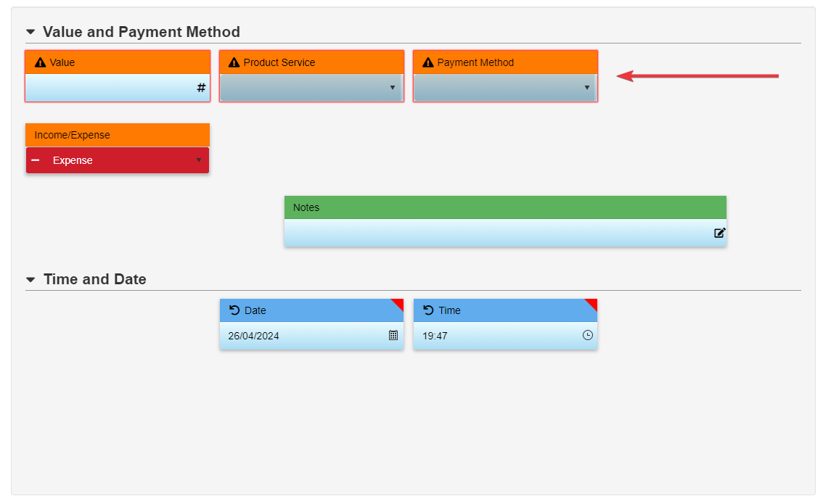This screenshot has height=504, width=823.
Task: Collapse the Time and Date section
Action: (30, 279)
